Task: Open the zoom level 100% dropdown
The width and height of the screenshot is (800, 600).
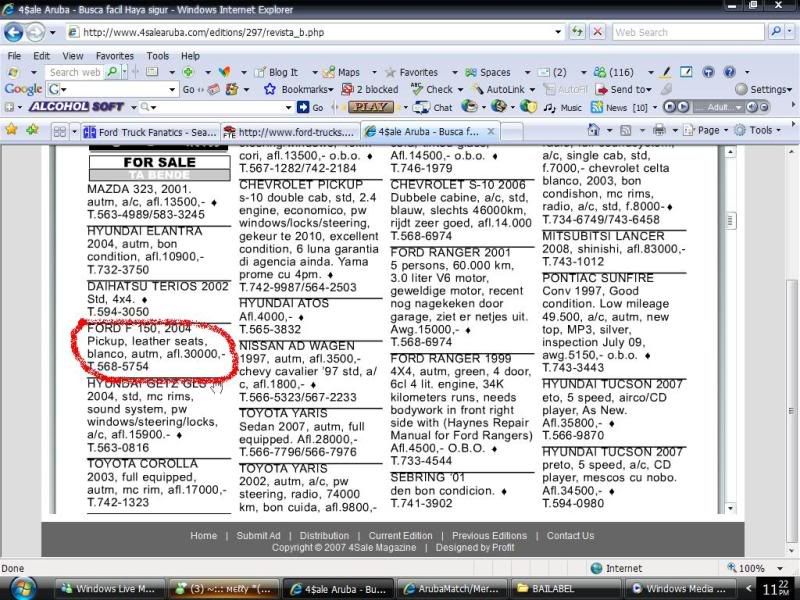Action: click(780, 568)
